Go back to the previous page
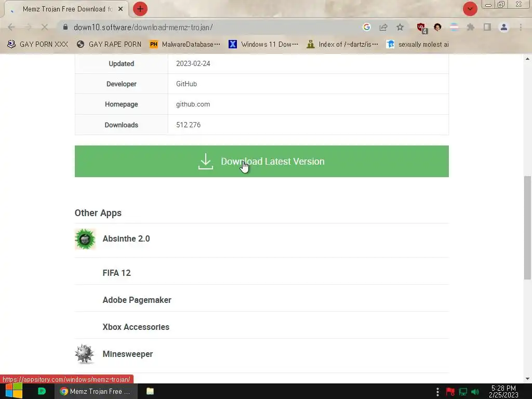This screenshot has height=399, width=532. [11, 27]
